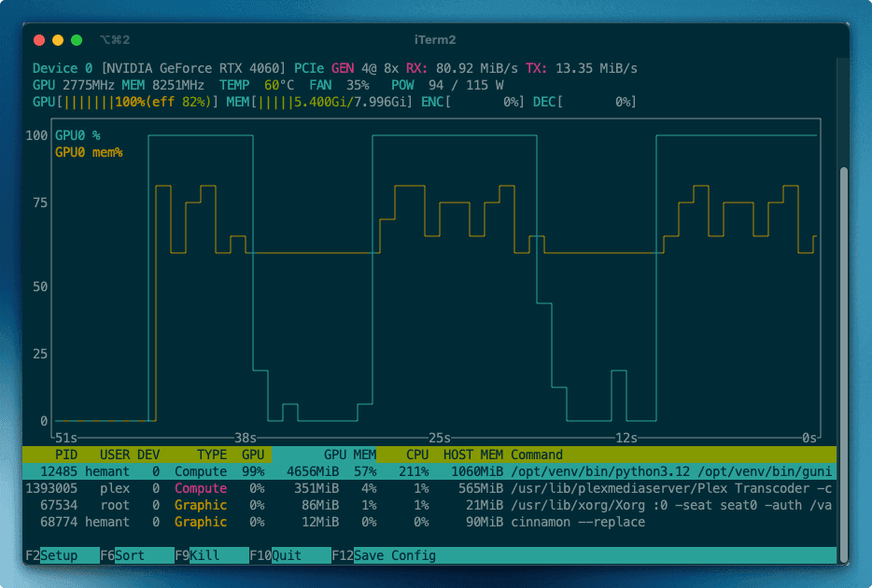Click the 12s time axis label
Viewport: 872px width, 588px height.
(626, 438)
